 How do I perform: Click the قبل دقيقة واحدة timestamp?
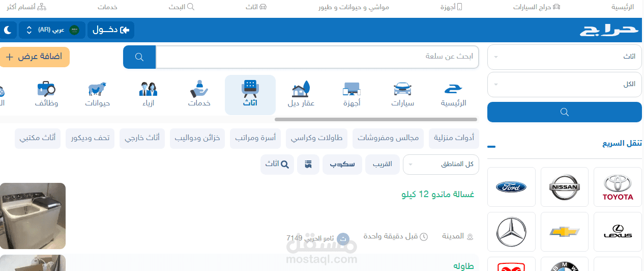(x=395, y=236)
